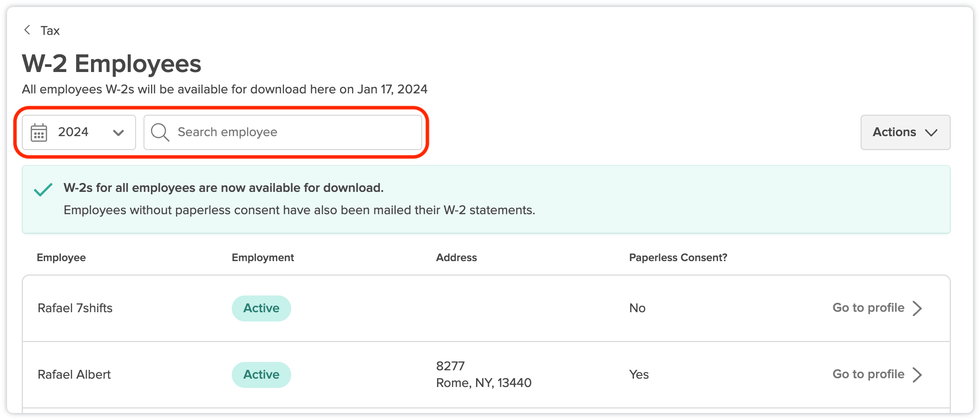
Task: Click the Paperless Consent? column header
Action: click(x=678, y=257)
